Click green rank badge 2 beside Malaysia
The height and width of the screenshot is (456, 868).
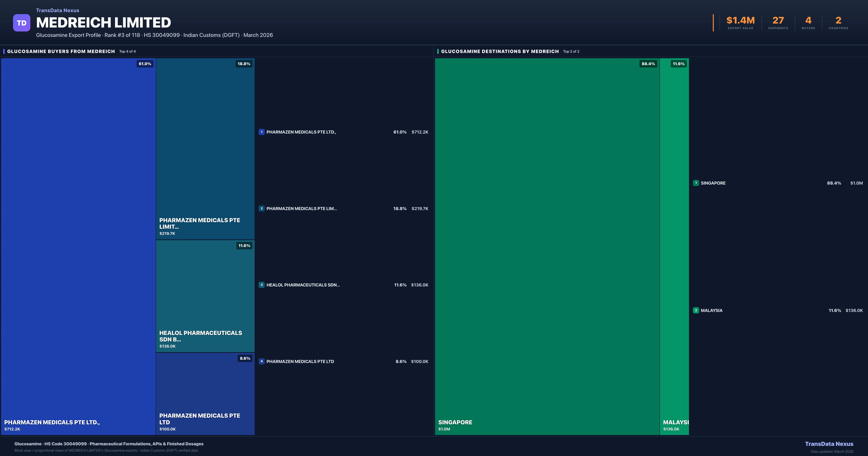tap(696, 310)
